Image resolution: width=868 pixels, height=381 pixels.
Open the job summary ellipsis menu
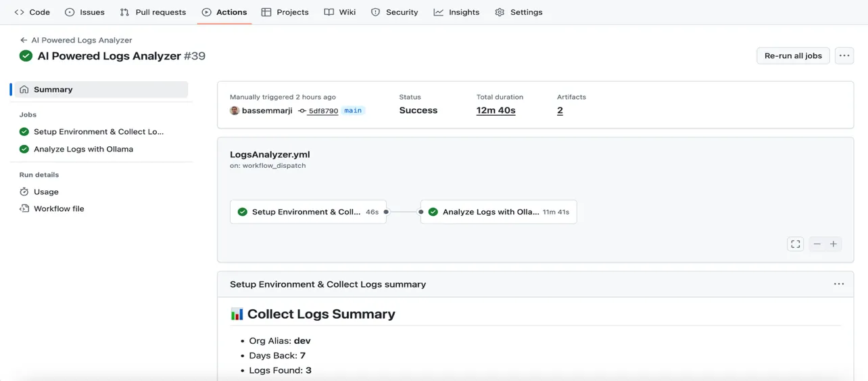pos(839,284)
